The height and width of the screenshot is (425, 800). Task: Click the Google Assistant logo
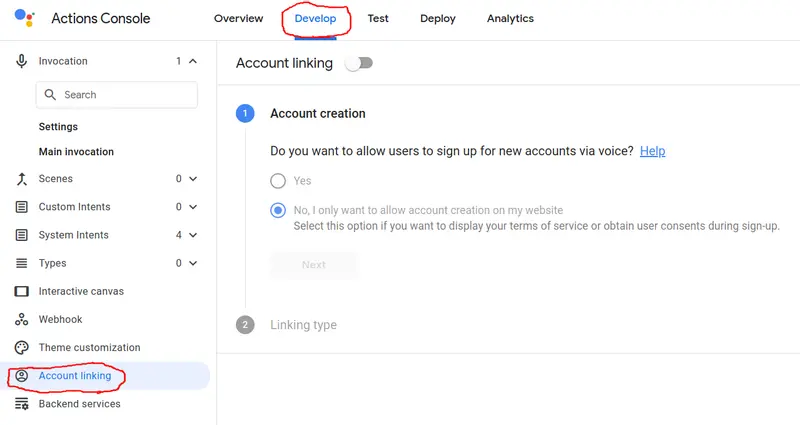point(24,18)
